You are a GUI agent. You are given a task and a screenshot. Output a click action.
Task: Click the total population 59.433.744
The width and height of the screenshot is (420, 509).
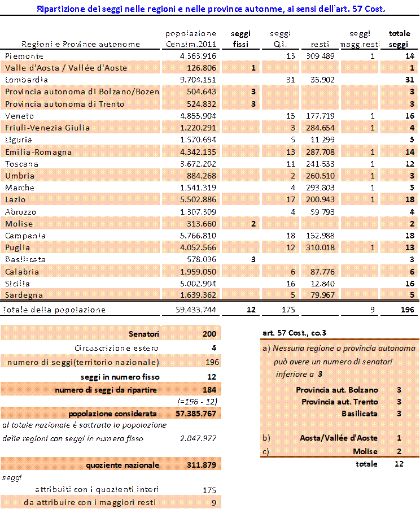(196, 310)
